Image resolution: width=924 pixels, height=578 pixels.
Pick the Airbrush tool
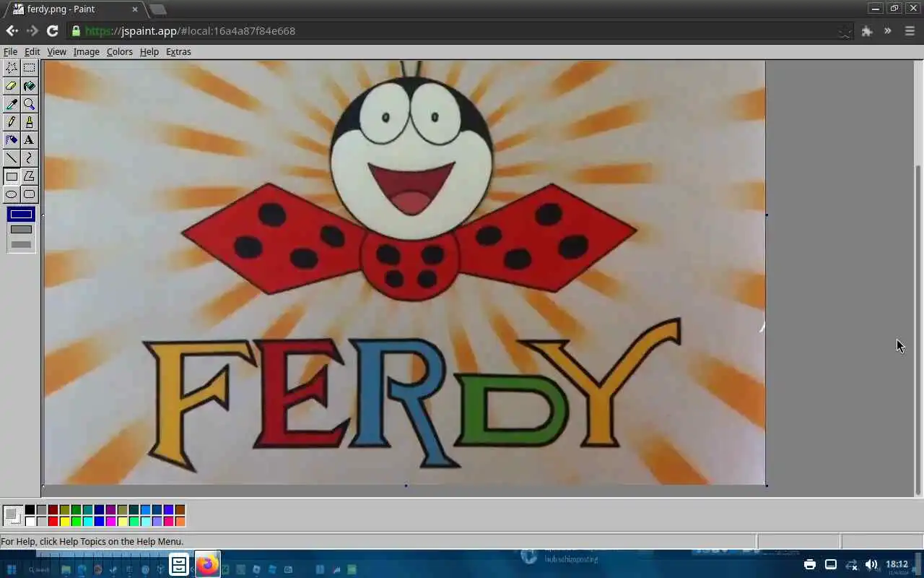pos(12,140)
